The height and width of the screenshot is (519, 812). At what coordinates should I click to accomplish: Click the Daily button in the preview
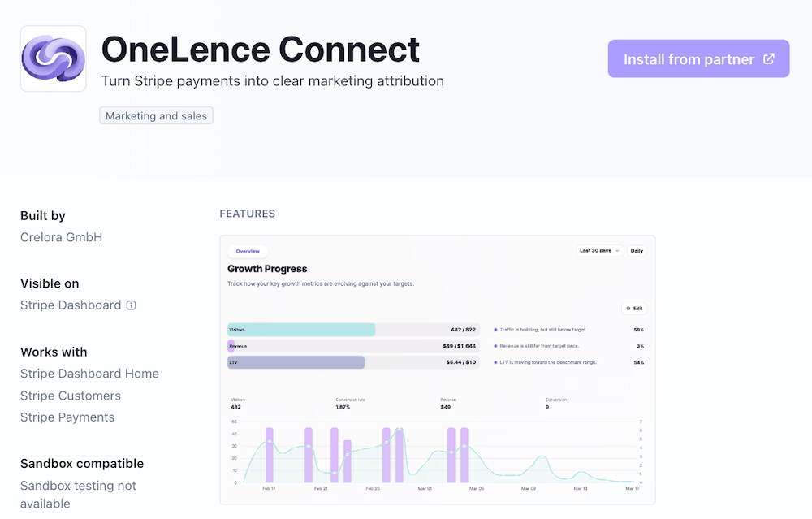(x=637, y=251)
